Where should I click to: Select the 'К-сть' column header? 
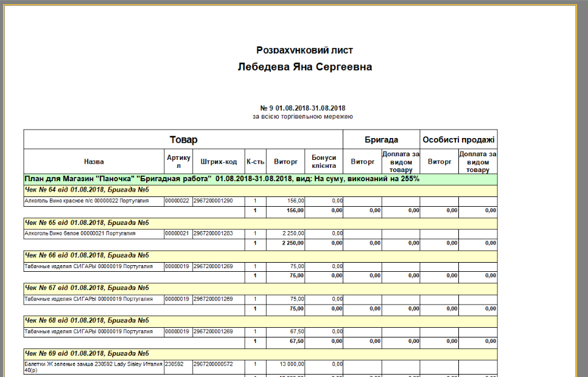tap(255, 162)
